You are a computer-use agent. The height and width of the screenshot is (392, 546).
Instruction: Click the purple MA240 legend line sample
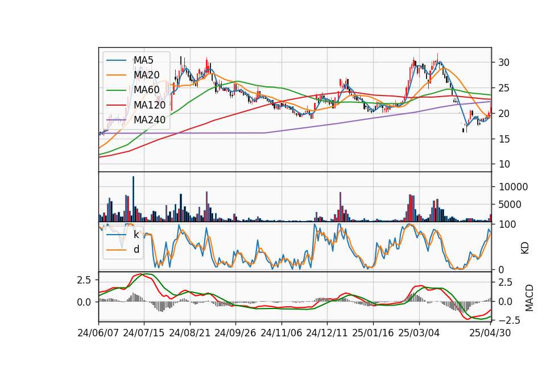pos(116,120)
